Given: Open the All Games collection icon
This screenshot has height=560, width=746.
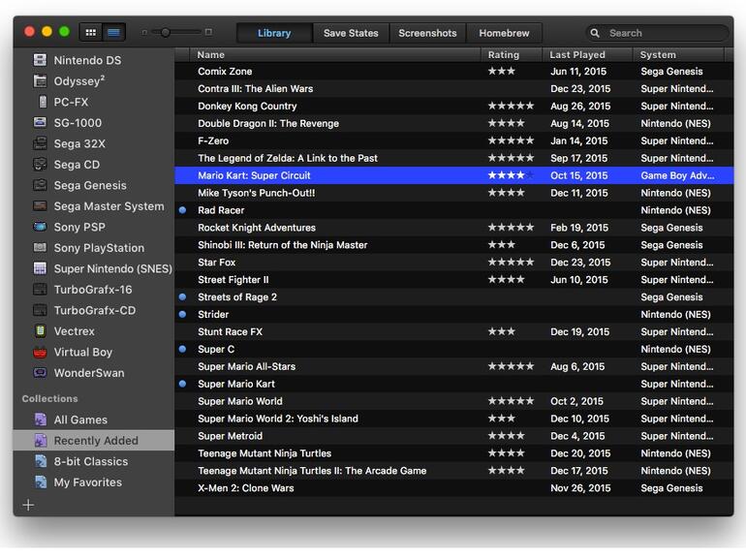Looking at the screenshot, I should pyautogui.click(x=41, y=420).
